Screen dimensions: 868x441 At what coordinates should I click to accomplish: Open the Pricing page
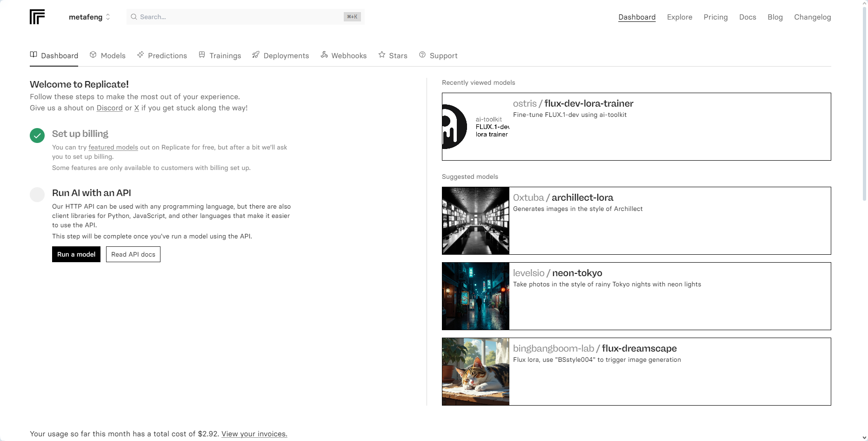pos(715,17)
